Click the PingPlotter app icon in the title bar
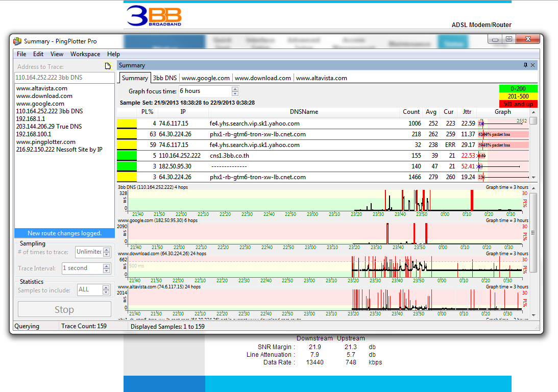Image resolution: width=558 pixels, height=392 pixels. pos(17,41)
